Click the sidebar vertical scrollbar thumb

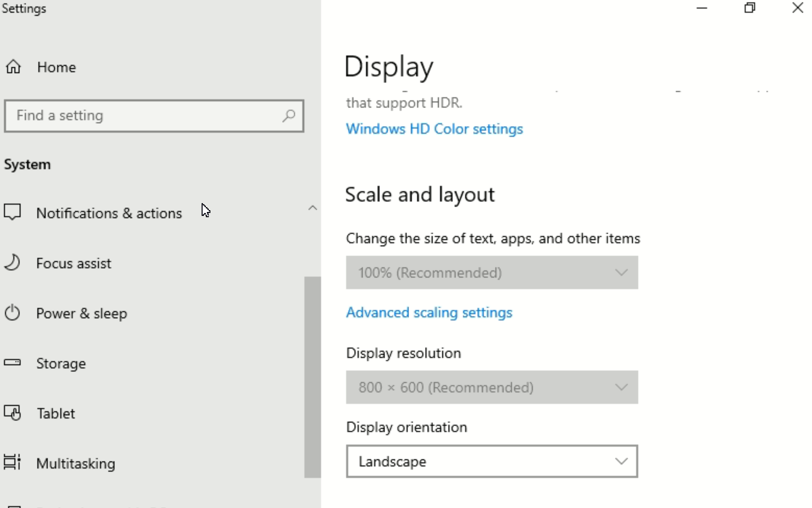(313, 376)
